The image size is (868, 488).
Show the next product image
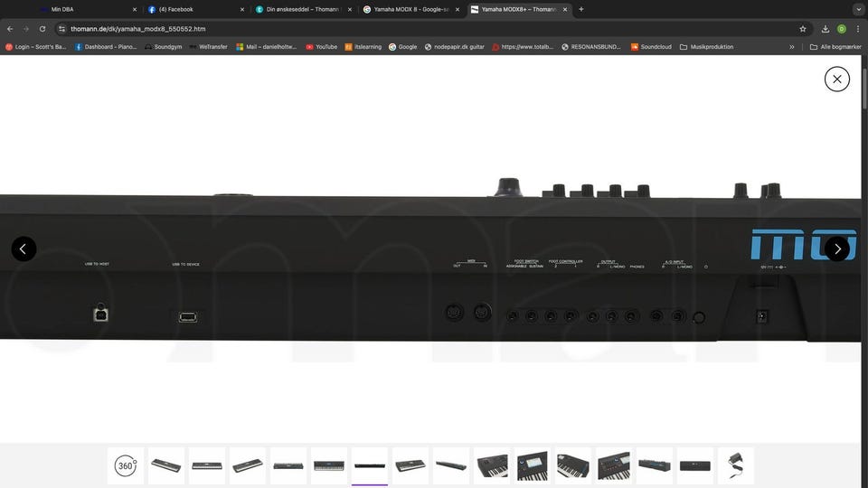point(837,249)
